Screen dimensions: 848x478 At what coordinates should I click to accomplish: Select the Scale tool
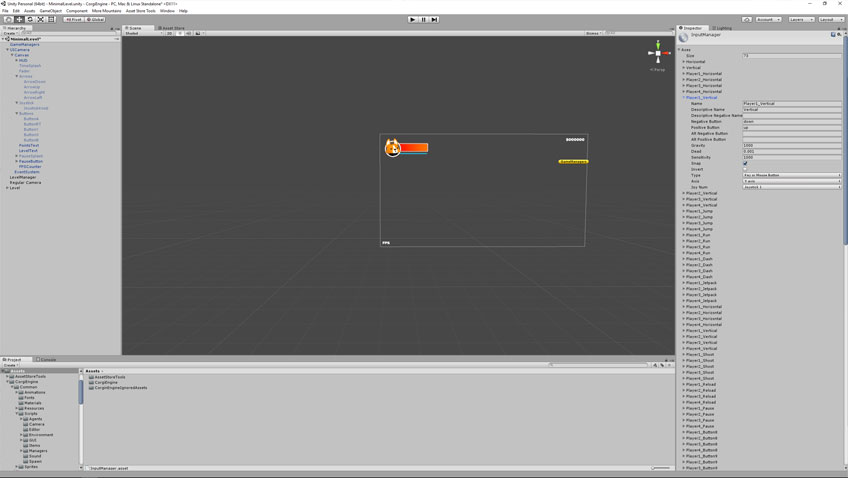point(41,19)
